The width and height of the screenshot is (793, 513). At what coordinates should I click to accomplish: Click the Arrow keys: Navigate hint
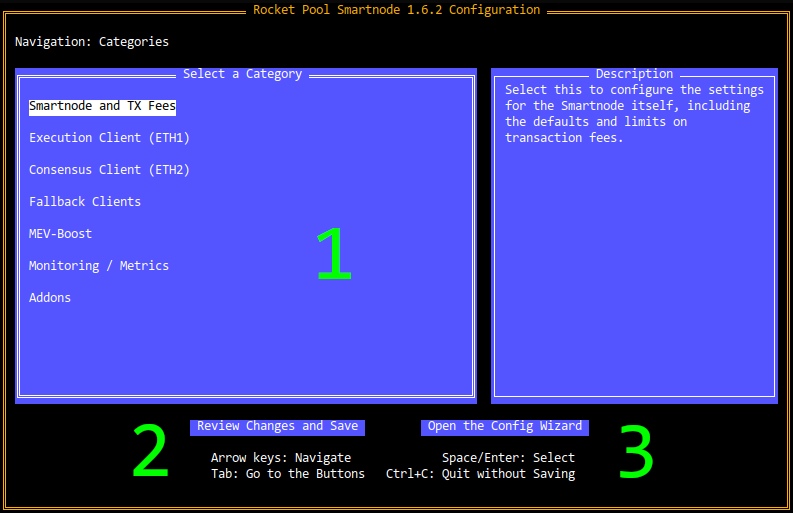(281, 458)
